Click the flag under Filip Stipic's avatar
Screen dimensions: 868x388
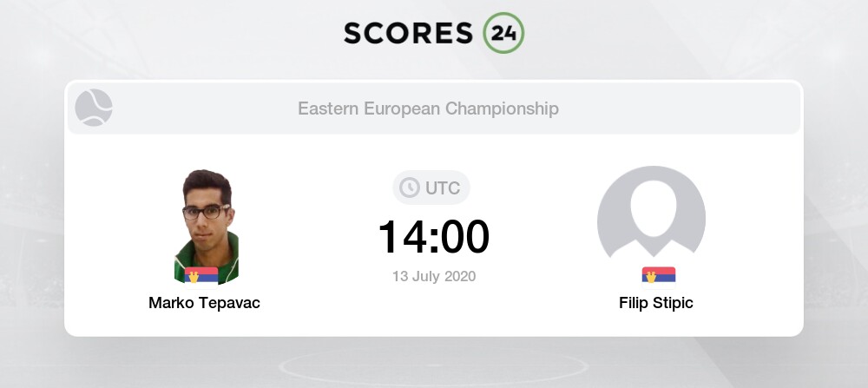(659, 275)
